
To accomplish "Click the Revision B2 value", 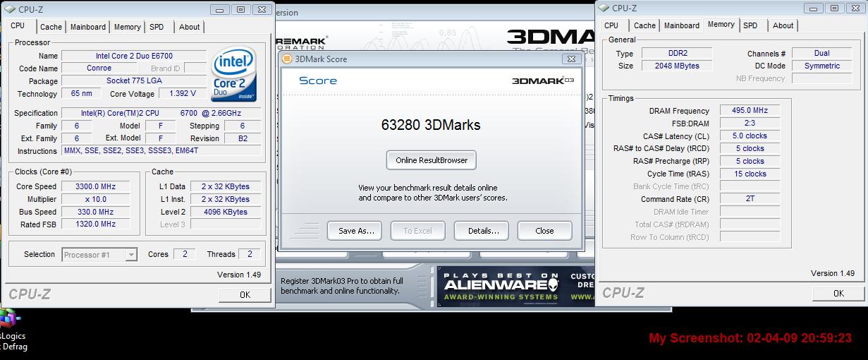I will (x=243, y=138).
